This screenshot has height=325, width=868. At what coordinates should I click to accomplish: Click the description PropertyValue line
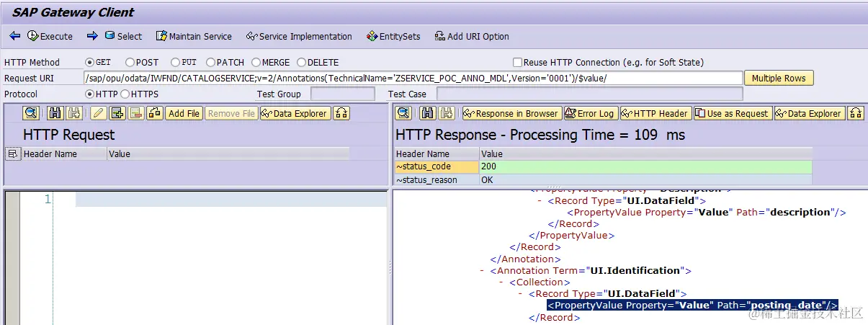pyautogui.click(x=706, y=213)
